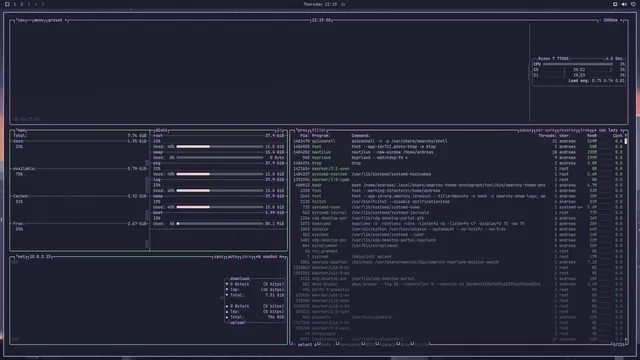This screenshot has height=360, width=640.
Task: Click the home disk entry
Action: click(219, 196)
